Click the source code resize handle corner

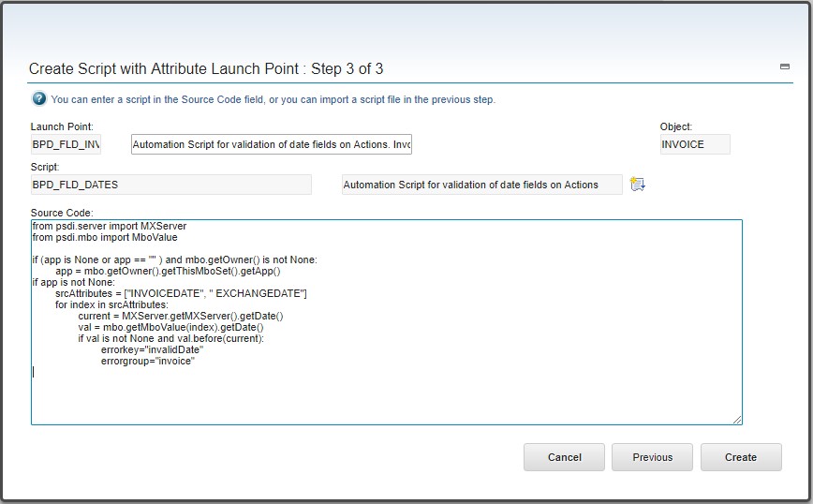click(x=737, y=420)
